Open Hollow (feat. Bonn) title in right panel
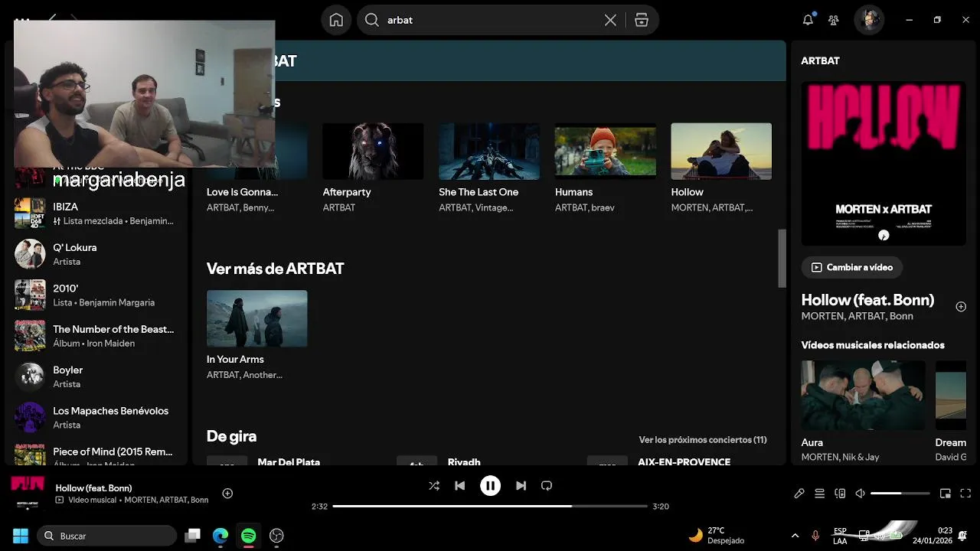The width and height of the screenshot is (980, 551). click(867, 300)
